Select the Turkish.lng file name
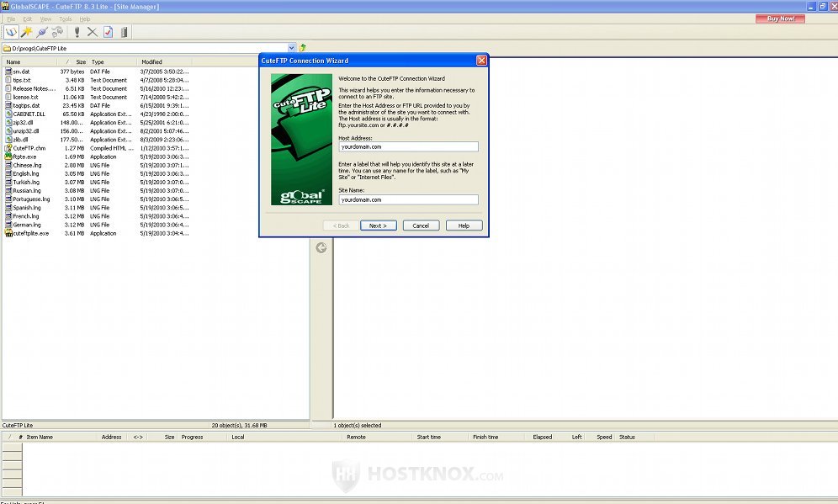The height and width of the screenshot is (504, 838). [x=25, y=183]
